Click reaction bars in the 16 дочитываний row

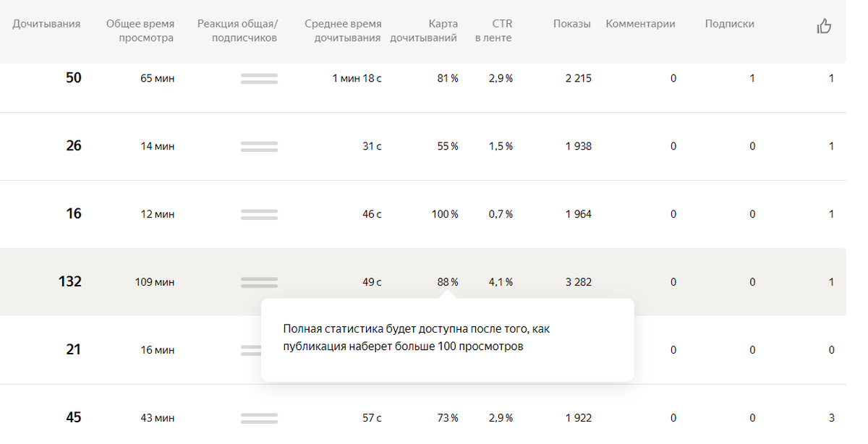[259, 215]
